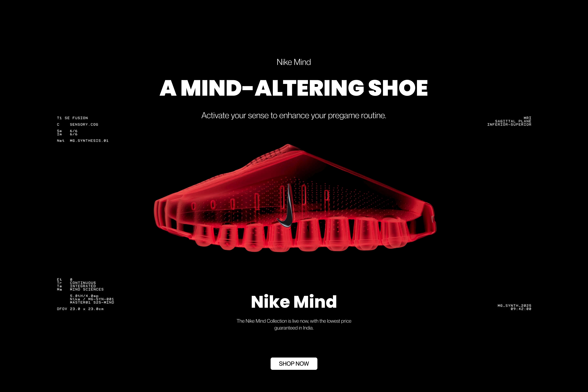Click the MG_SYNTH_2025 stamp
The height and width of the screenshot is (392, 588).
coord(514,306)
